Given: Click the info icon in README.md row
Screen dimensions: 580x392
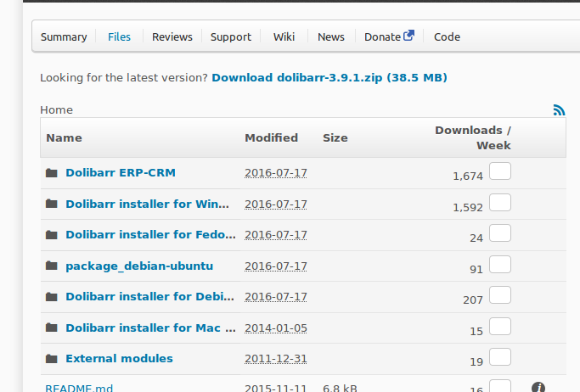Looking at the screenshot, I should click(538, 387).
